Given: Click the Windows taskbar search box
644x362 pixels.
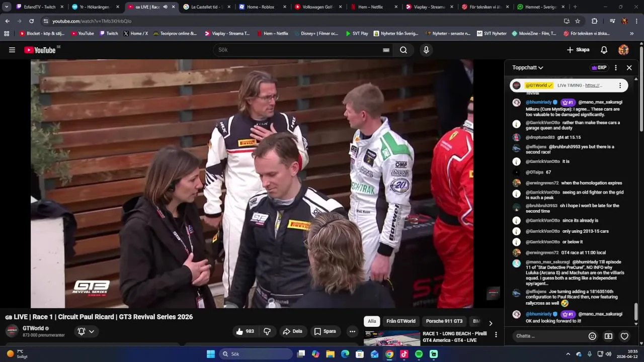Looking at the screenshot, I should [256, 354].
